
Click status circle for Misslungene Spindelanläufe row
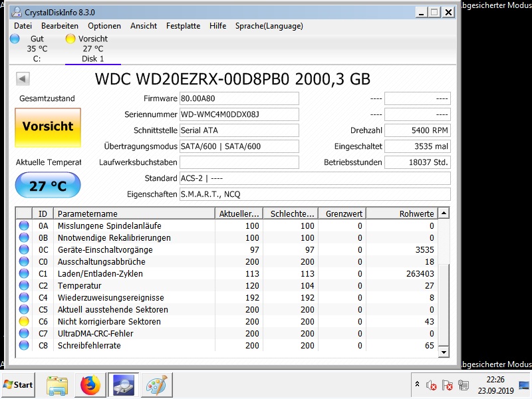24,225
